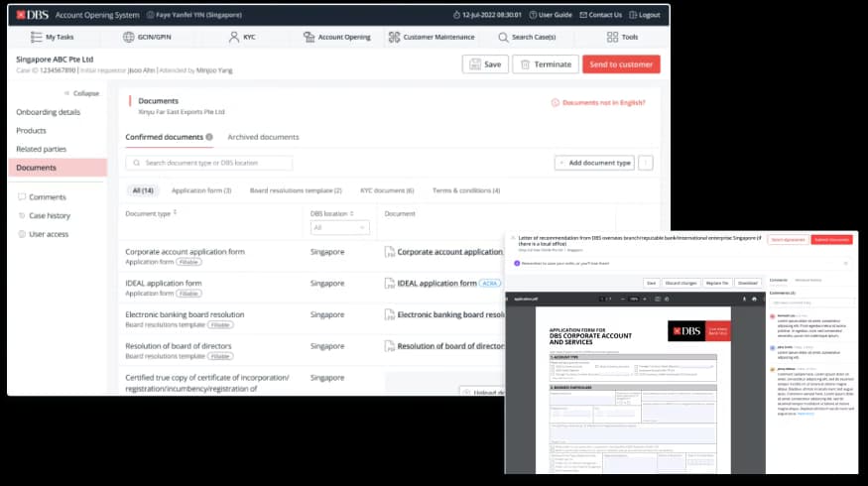Click the info icon beside Confirmed documents

point(209,137)
